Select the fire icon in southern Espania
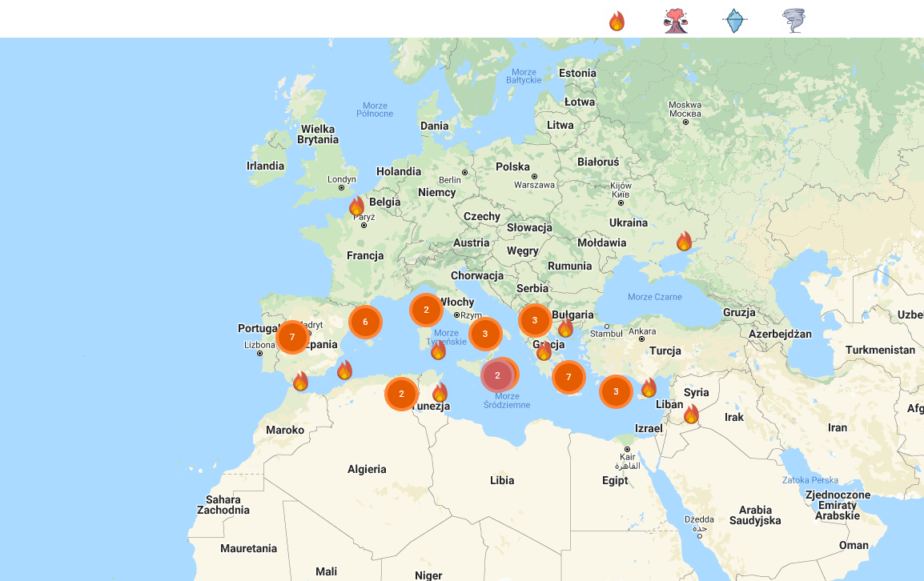 coord(300,381)
